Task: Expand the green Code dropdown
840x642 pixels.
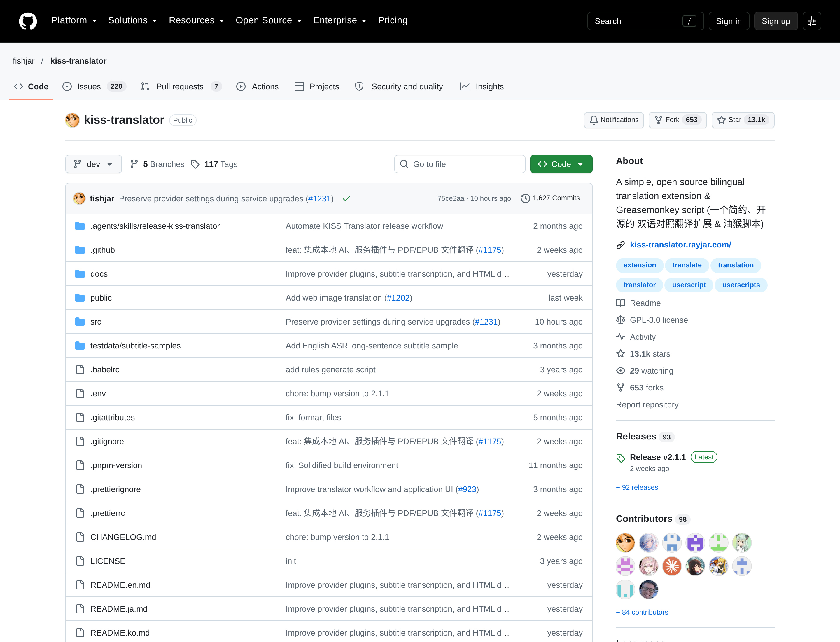Action: [561, 164]
